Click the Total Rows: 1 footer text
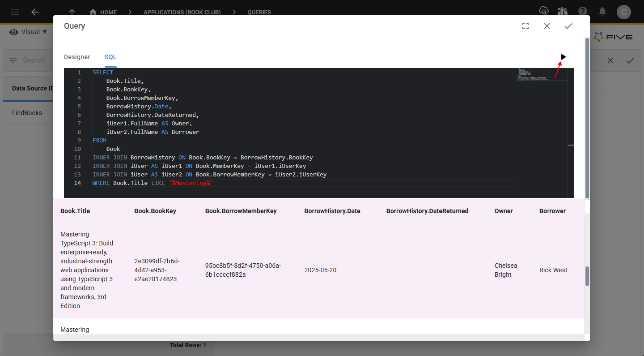 coord(188,345)
